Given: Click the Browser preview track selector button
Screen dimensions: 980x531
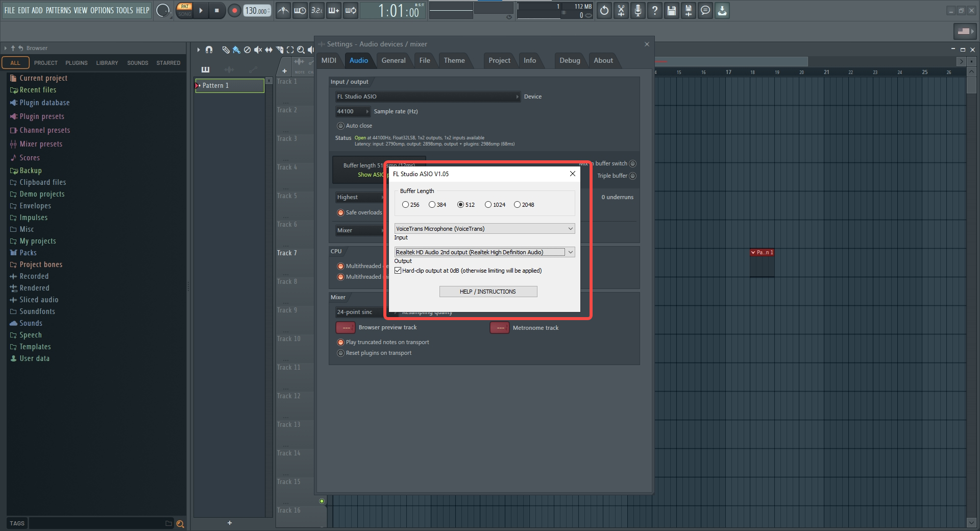Looking at the screenshot, I should [346, 328].
